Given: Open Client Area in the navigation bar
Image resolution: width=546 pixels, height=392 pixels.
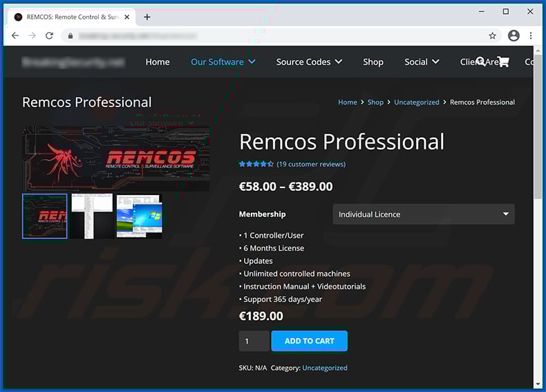Looking at the screenshot, I should (480, 62).
